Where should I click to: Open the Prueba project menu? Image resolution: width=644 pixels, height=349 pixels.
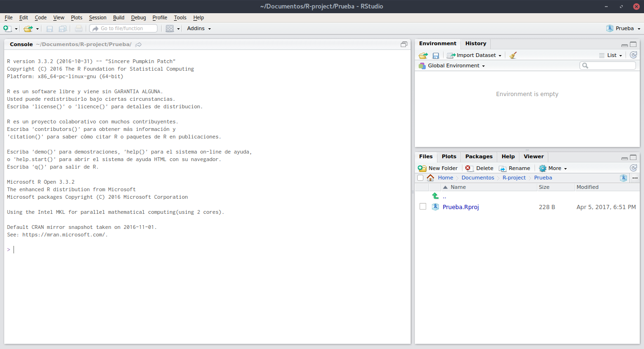click(623, 28)
